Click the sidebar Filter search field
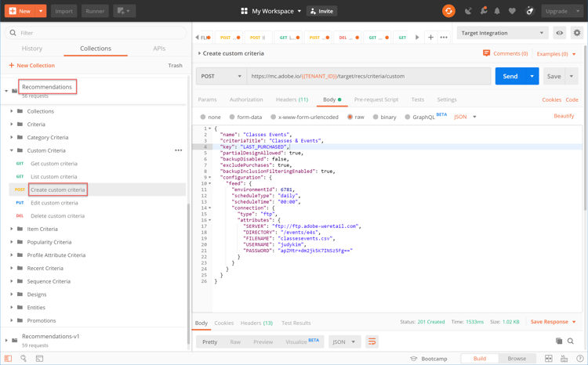The height and width of the screenshot is (365, 588). 96,33
